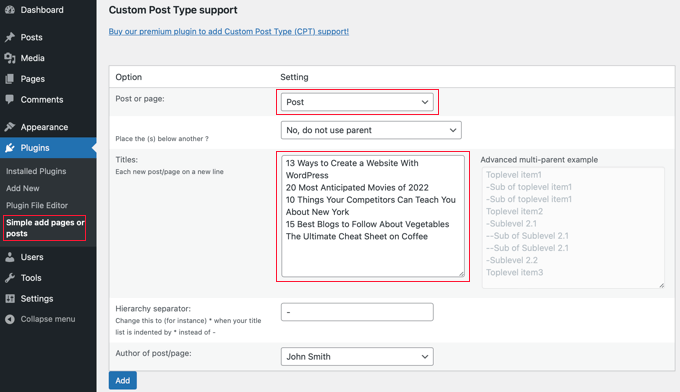The image size is (680, 392).
Task: Click the Collapse menu arrow icon
Action: 10,319
